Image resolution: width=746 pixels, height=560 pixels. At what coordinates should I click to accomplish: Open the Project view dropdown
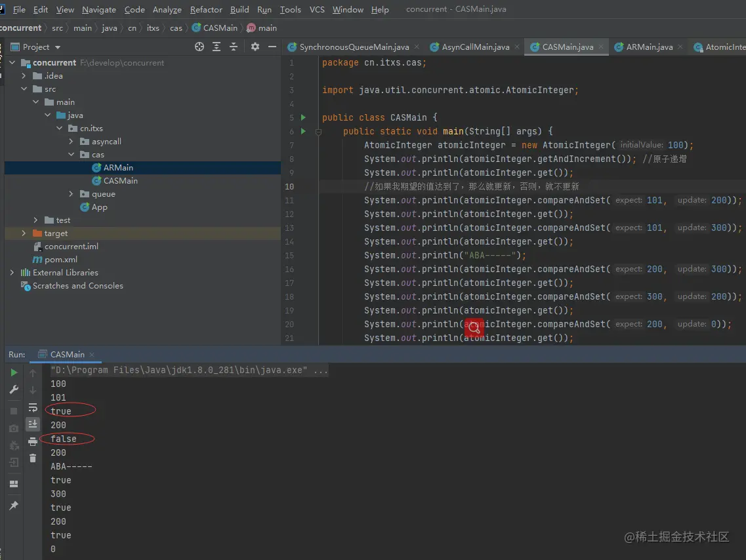(x=58, y=47)
